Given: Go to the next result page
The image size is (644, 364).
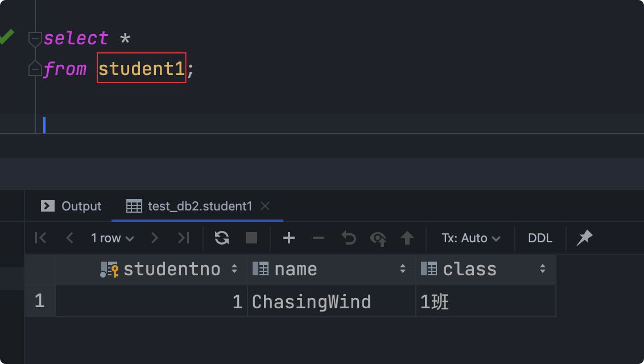Looking at the screenshot, I should pos(154,238).
